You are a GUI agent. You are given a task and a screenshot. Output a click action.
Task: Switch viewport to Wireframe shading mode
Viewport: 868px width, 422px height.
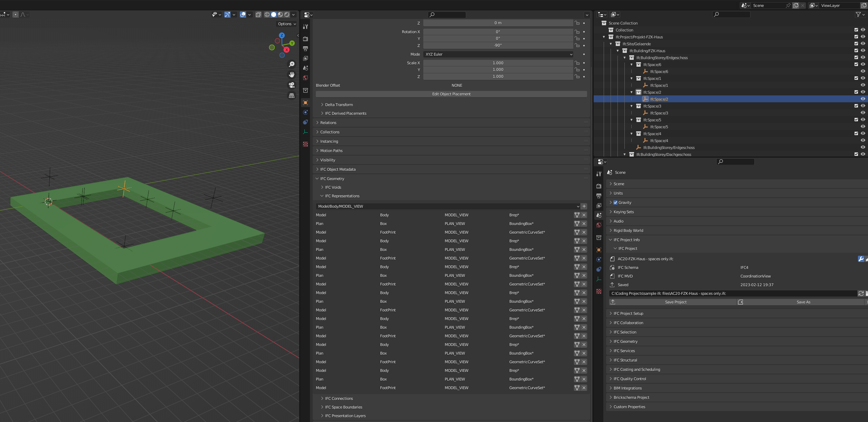(x=267, y=15)
